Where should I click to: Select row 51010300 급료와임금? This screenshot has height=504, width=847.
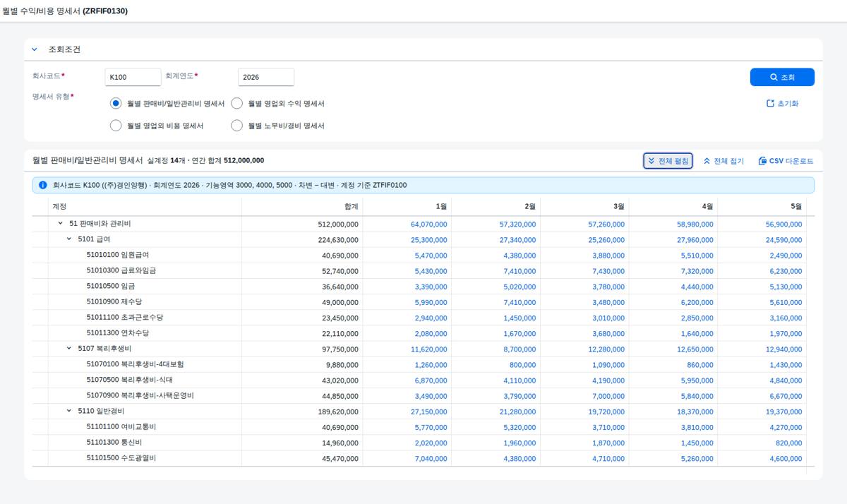40,270
